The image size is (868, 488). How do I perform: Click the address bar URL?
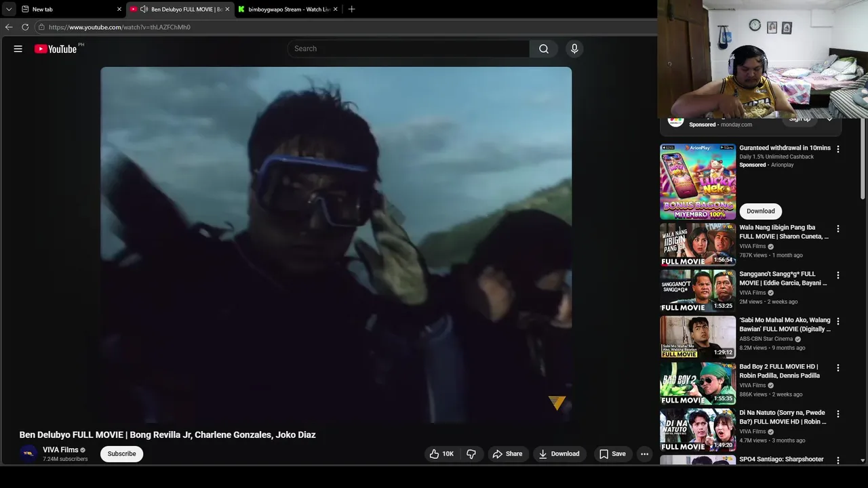119,27
